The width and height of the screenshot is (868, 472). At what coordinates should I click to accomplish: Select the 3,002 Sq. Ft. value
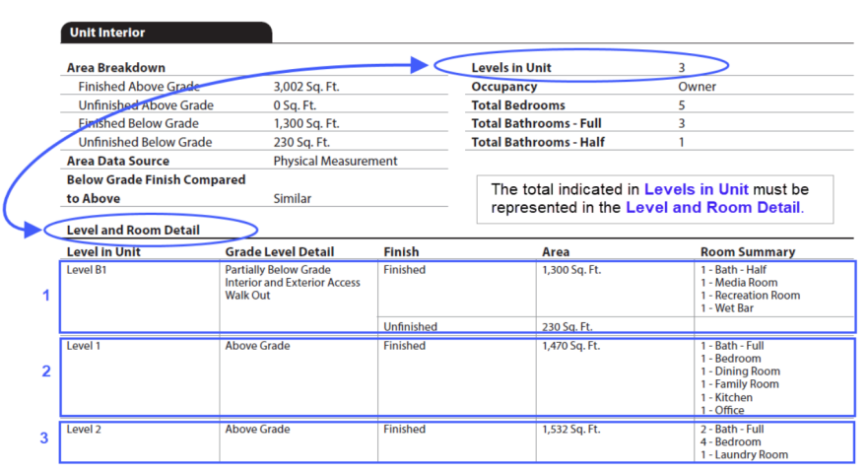(306, 87)
